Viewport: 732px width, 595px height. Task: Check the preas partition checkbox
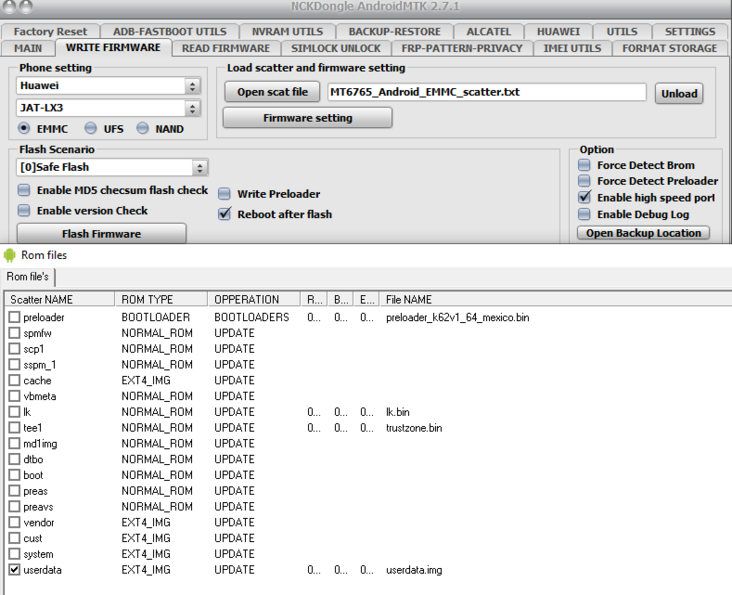coord(14,490)
